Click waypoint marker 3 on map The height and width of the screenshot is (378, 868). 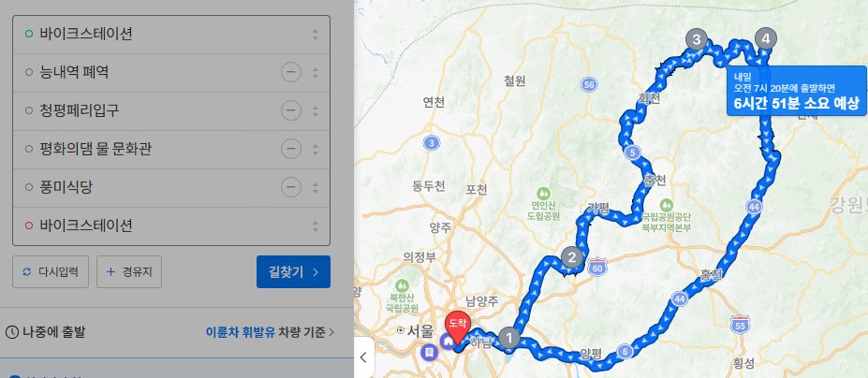[697, 39]
